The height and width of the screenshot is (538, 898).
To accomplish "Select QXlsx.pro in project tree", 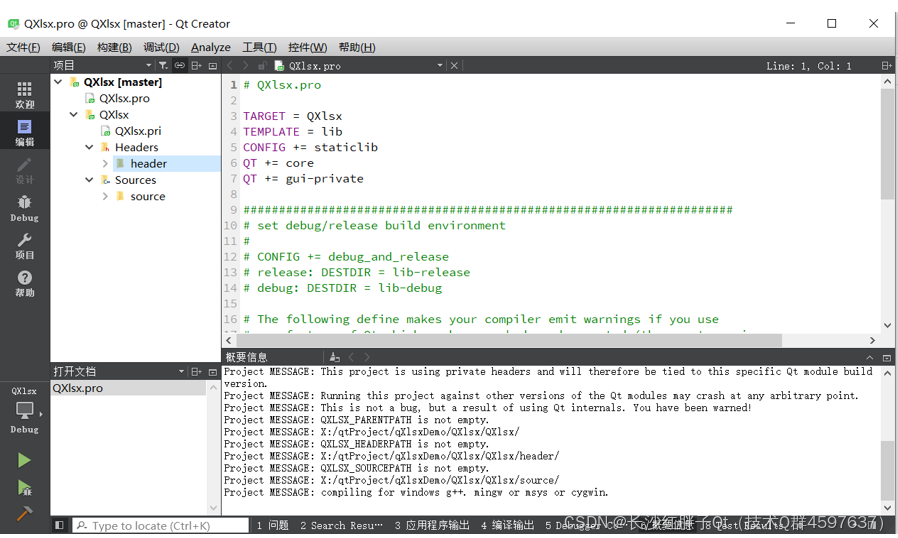I will [x=124, y=99].
